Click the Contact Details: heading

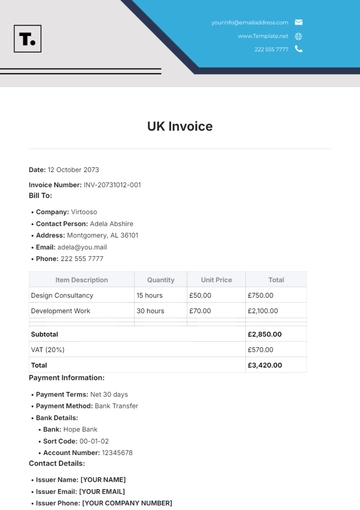pos(57,463)
